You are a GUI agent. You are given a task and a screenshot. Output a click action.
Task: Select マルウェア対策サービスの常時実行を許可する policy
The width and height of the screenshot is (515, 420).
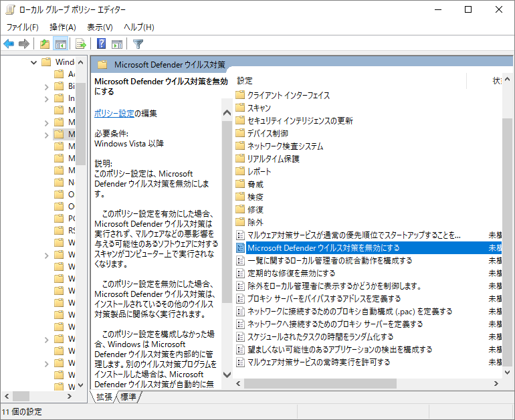pyautogui.click(x=369, y=362)
